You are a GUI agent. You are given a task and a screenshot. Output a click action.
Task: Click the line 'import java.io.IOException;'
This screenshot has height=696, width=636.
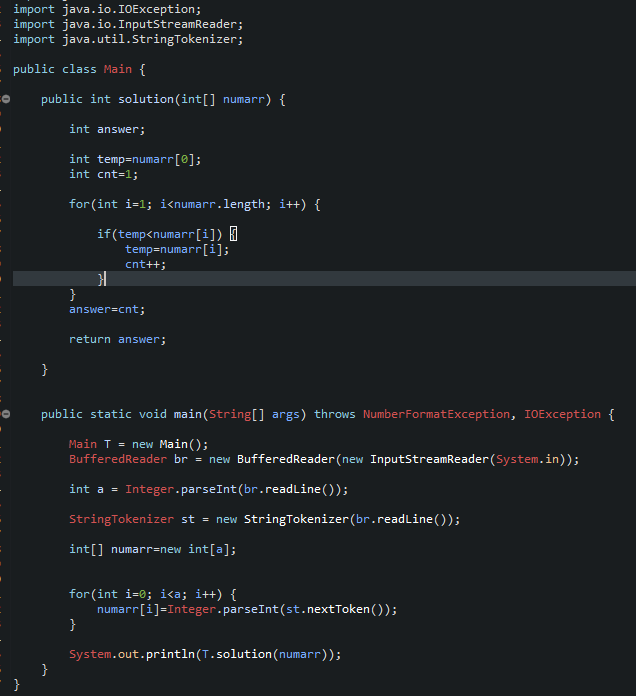(x=107, y=9)
